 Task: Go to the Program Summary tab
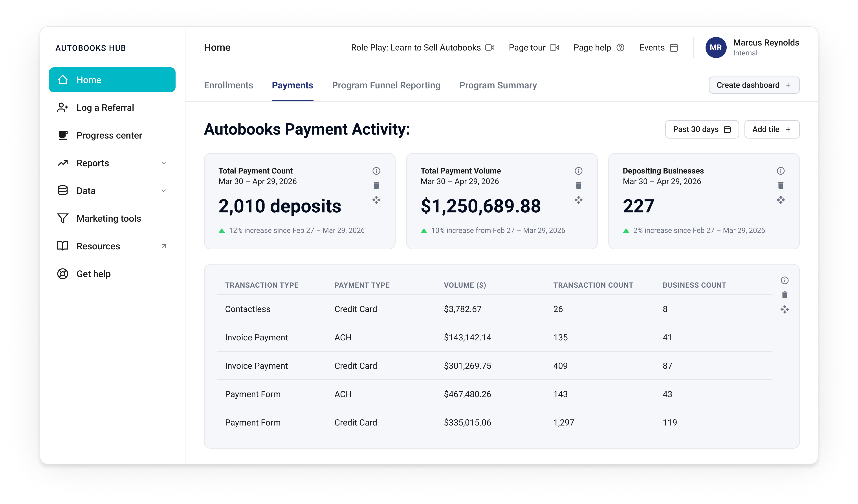(498, 85)
